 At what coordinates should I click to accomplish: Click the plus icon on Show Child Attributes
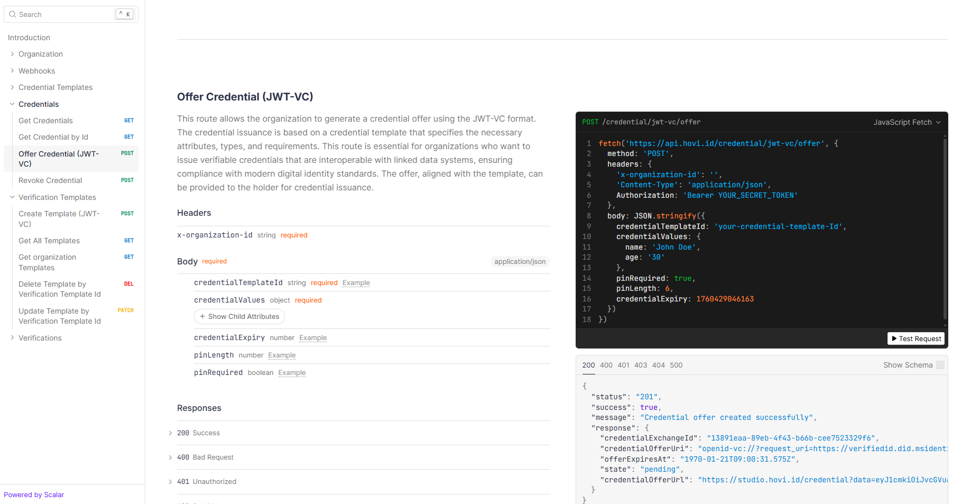[202, 317]
